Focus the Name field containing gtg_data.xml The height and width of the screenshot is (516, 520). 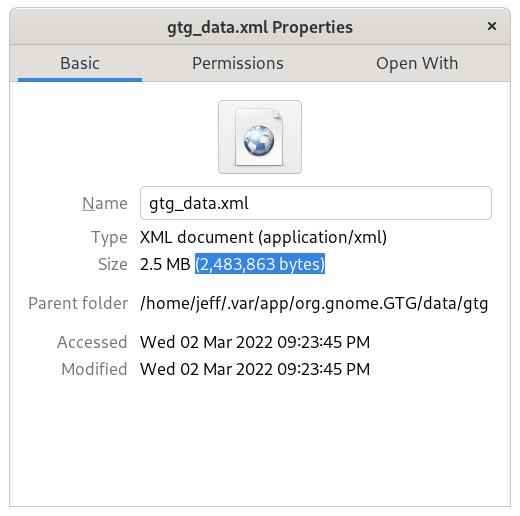point(316,203)
